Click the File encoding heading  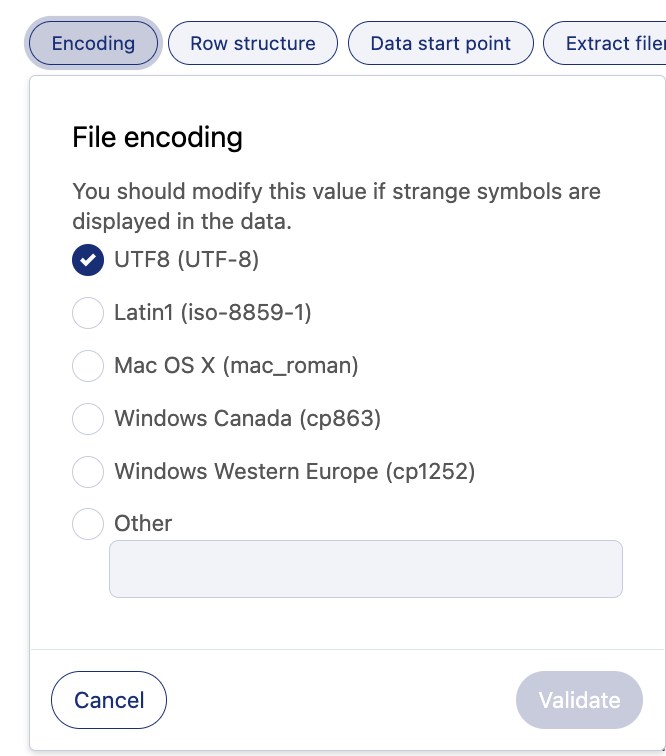coord(157,137)
